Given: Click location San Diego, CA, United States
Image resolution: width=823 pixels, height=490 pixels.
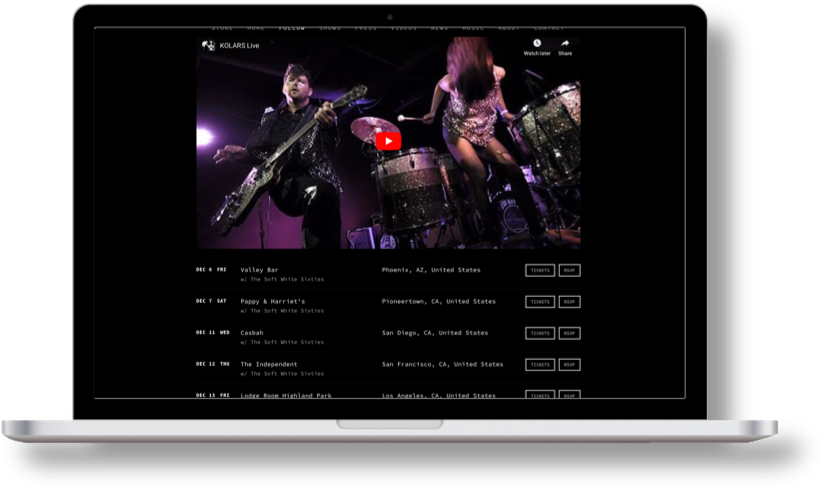Looking at the screenshot, I should point(435,333).
